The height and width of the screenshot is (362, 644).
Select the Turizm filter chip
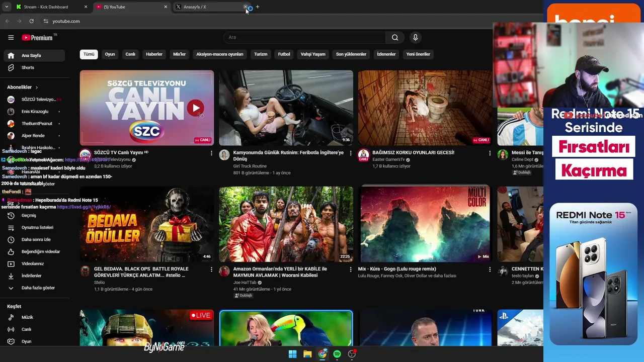pyautogui.click(x=261, y=54)
